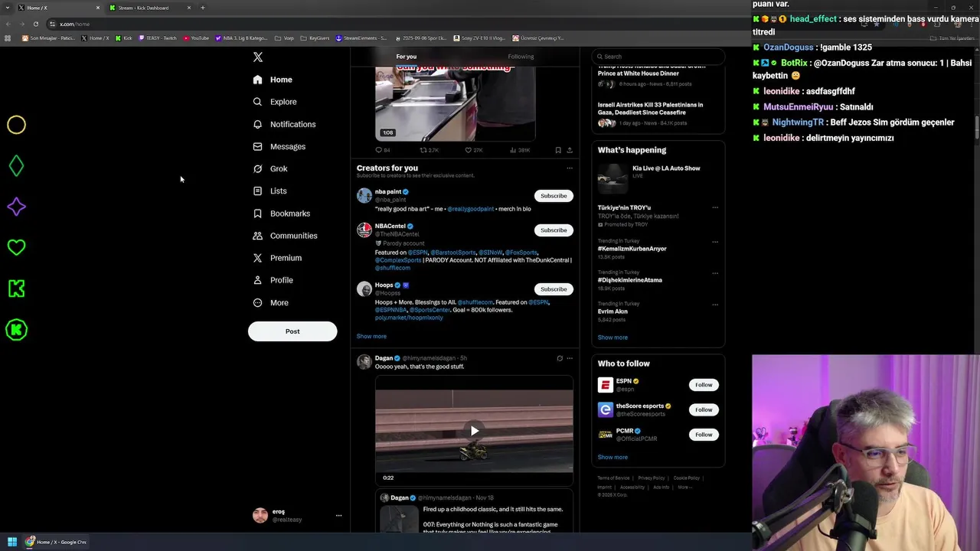The width and height of the screenshot is (980, 551).
Task: Open Premium in the sidebar
Action: point(277,258)
